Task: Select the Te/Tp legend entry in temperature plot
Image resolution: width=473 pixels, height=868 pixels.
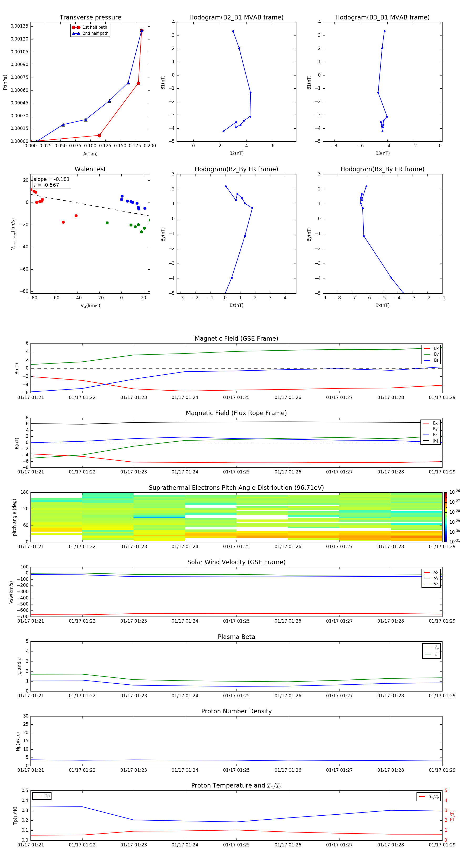Action: pyautogui.click(x=429, y=797)
